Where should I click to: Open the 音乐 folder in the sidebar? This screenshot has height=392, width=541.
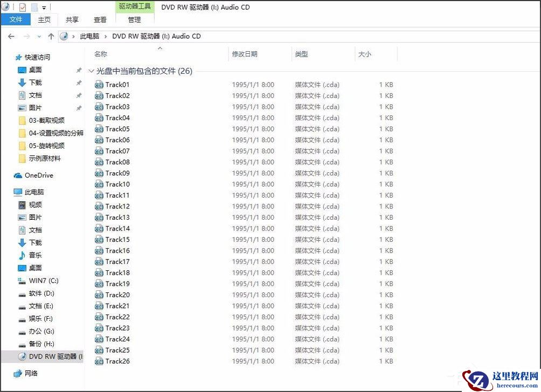33,255
